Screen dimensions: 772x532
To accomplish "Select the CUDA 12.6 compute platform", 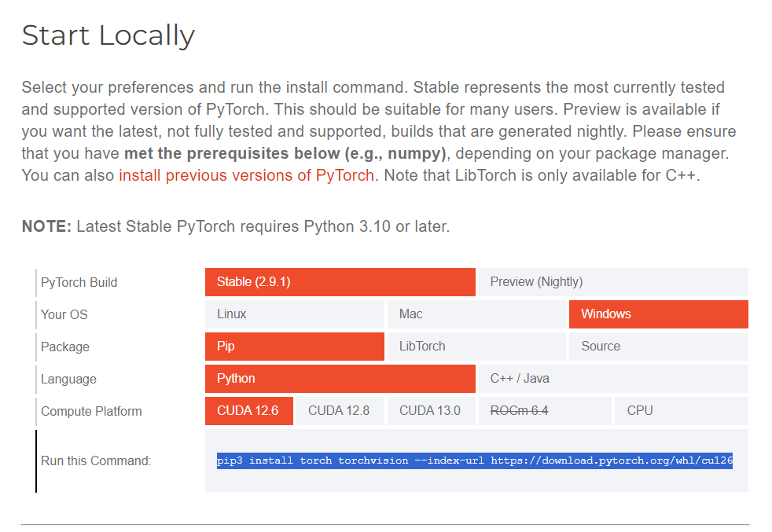I will (248, 411).
